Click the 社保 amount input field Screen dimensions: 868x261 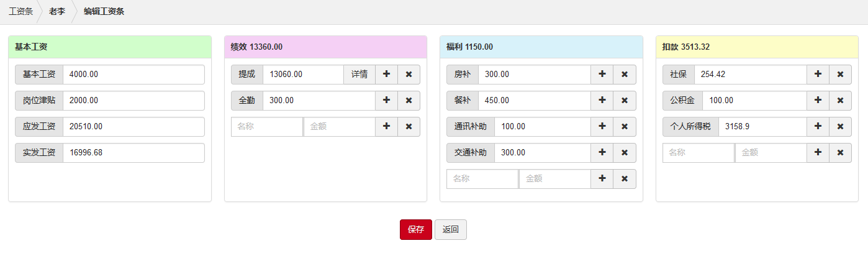point(750,75)
